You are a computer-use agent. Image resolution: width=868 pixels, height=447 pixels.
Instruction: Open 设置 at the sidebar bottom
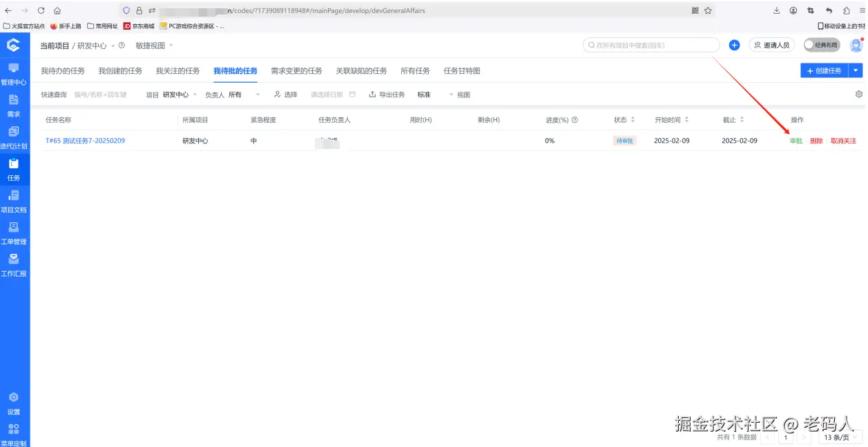click(x=14, y=404)
